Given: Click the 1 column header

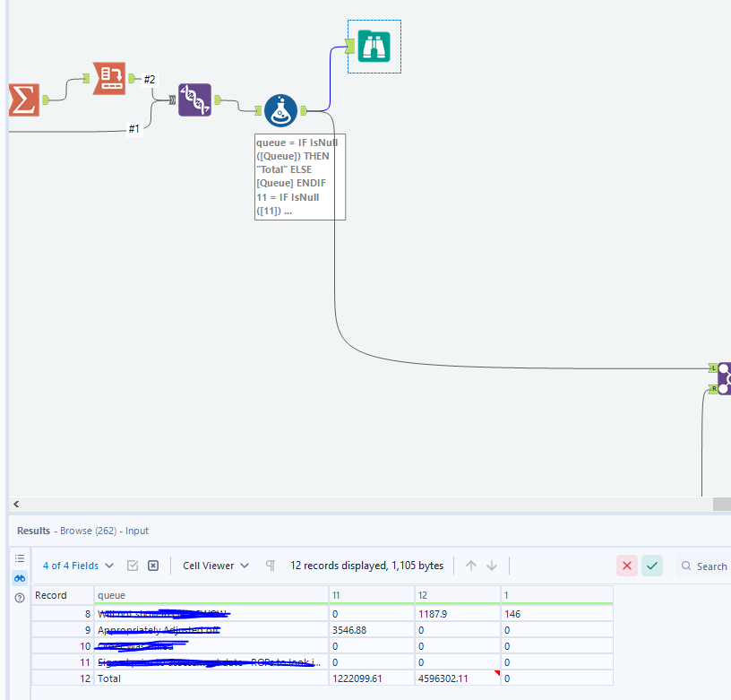Looking at the screenshot, I should point(557,595).
